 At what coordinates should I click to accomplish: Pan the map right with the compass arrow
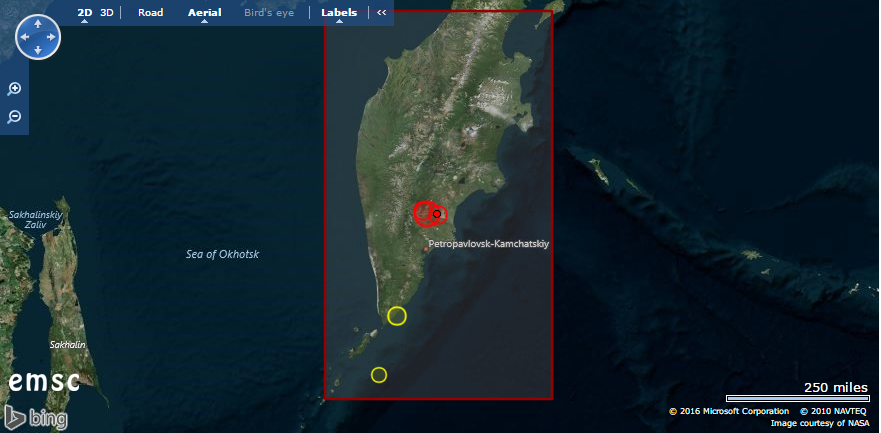tap(51, 38)
